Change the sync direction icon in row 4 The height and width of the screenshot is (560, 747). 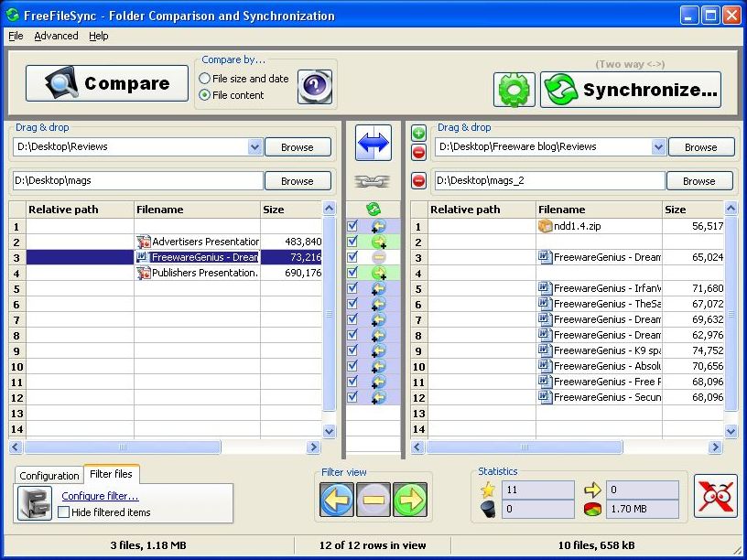coord(378,273)
